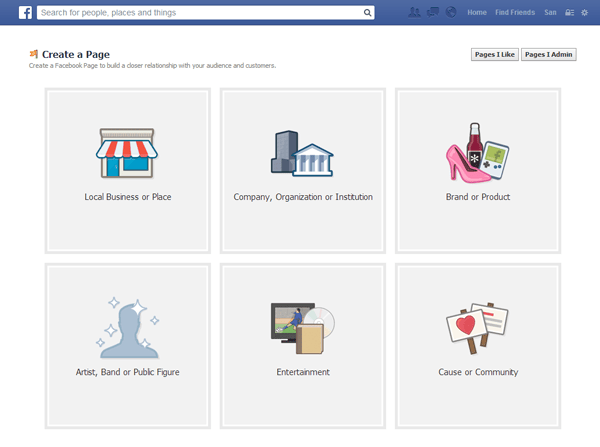The image size is (600, 447).
Task: Select the Brand or Product icon
Action: pyautogui.click(x=477, y=152)
